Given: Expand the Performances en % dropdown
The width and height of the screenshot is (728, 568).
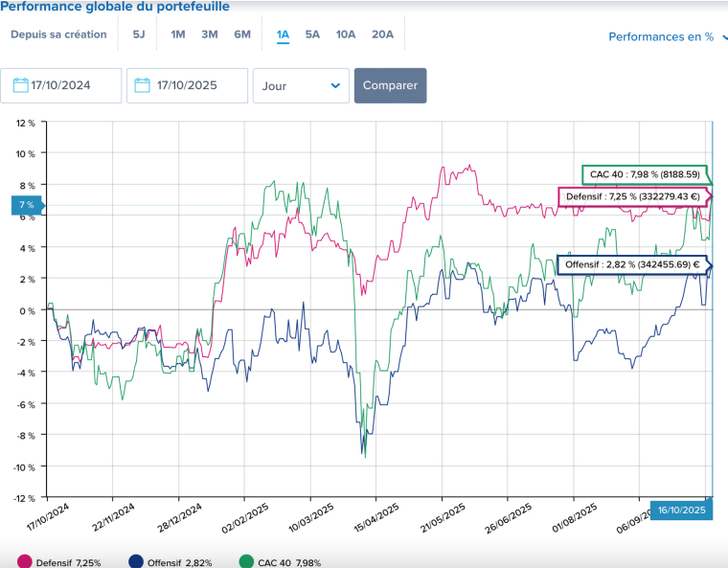Looking at the screenshot, I should (668, 37).
